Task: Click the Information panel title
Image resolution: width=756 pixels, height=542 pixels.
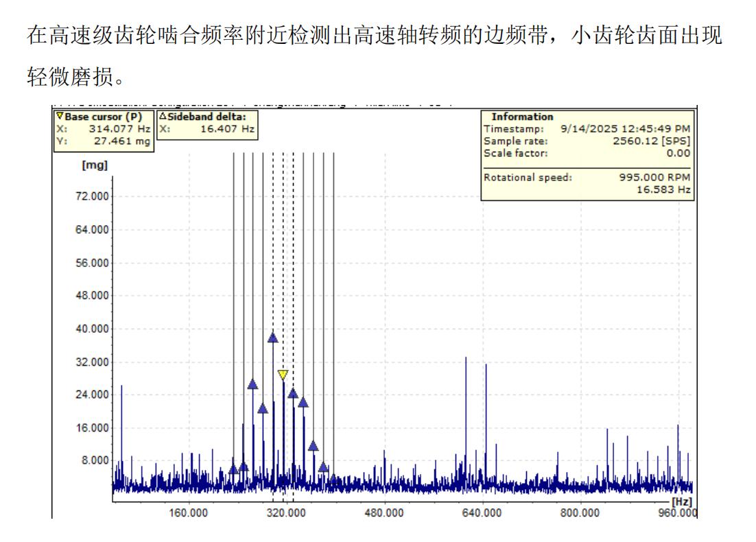Action: (522, 117)
